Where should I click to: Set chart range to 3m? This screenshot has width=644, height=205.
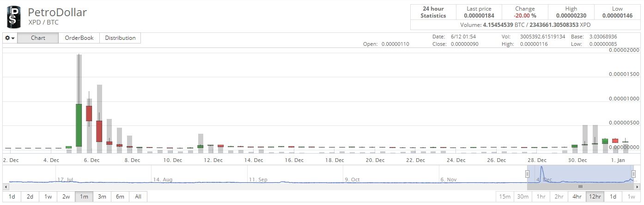[x=102, y=197]
